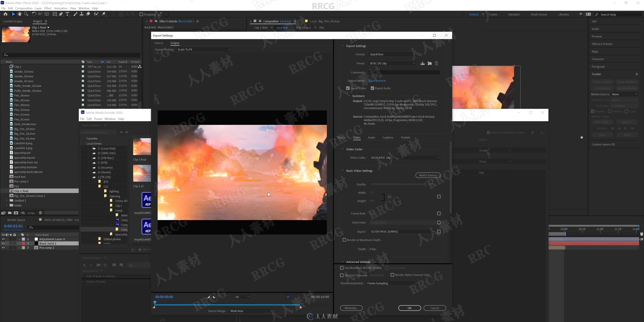This screenshot has height=322, width=644.
Task: Select the Rotation tool
Action: point(34,14)
